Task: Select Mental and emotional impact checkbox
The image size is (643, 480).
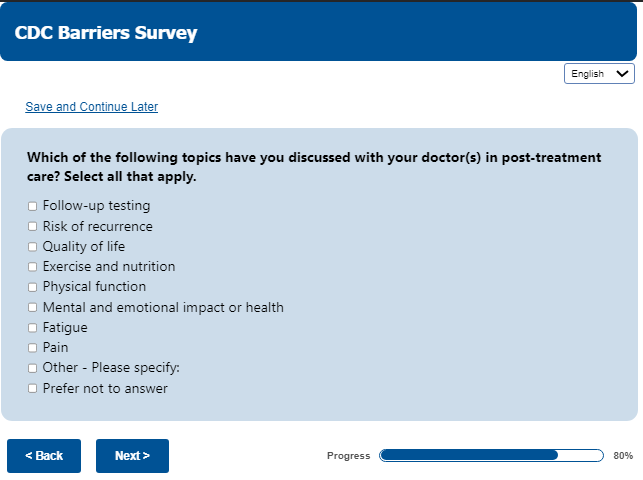Action: point(32,308)
